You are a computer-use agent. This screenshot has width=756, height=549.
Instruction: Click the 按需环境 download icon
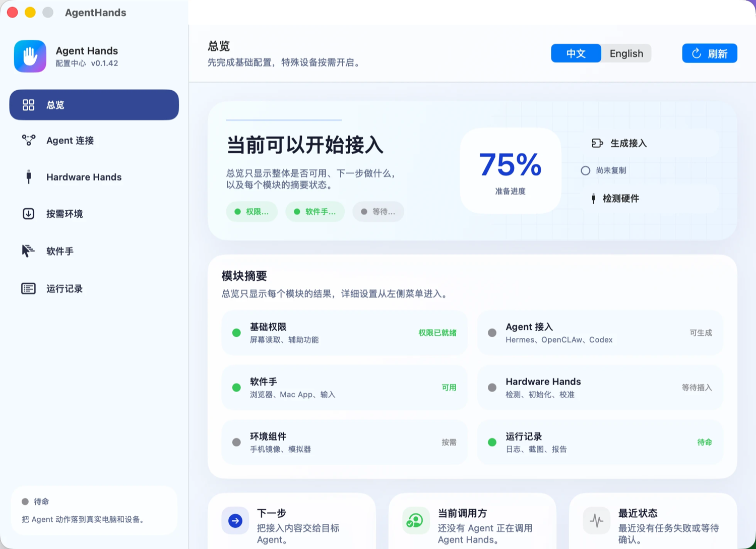[x=29, y=214]
